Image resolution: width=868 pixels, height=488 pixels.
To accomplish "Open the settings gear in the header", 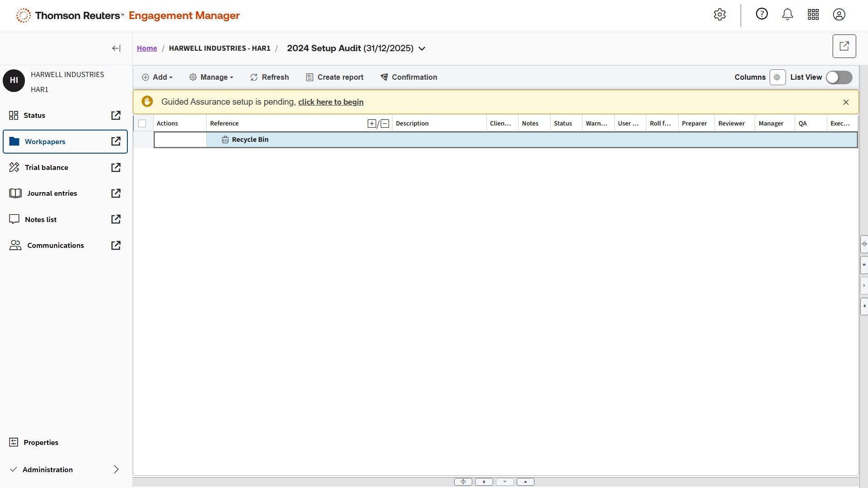I will [x=719, y=14].
